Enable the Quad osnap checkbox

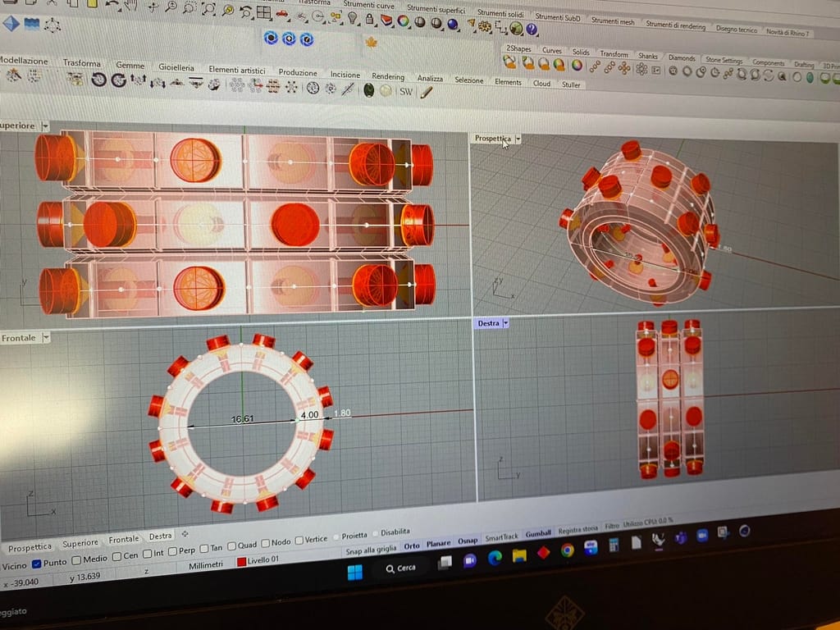pos(232,546)
